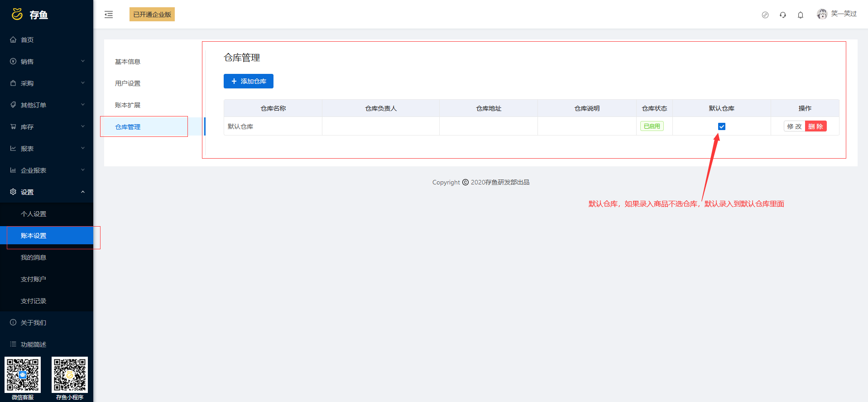Open 个人设置 submenu item
The width and height of the screenshot is (868, 402).
point(47,214)
